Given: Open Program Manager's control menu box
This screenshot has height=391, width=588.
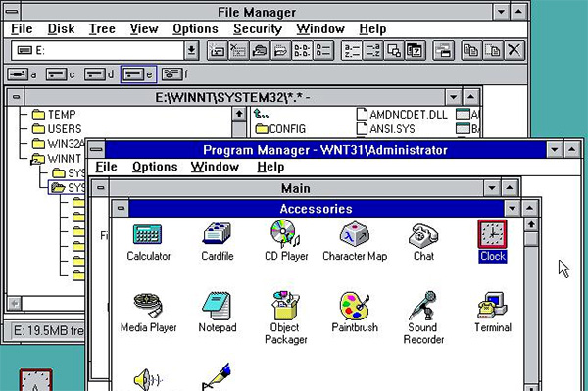Looking at the screenshot, I should (x=96, y=150).
